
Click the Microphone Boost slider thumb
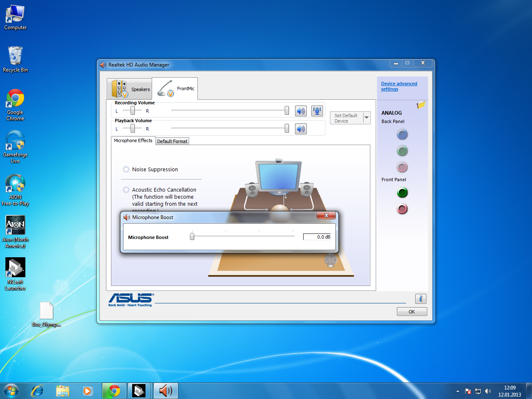[192, 236]
